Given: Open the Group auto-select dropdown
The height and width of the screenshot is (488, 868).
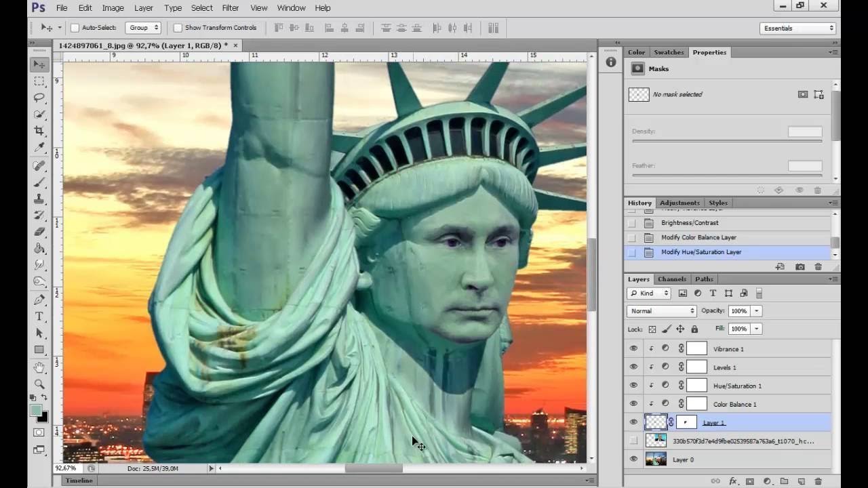Looking at the screenshot, I should click(143, 28).
